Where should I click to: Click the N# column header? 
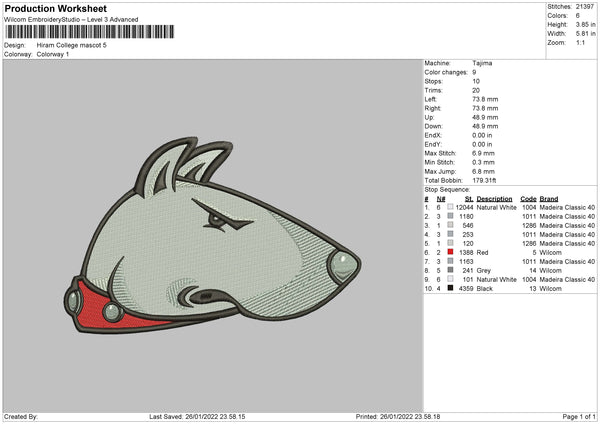click(x=441, y=199)
